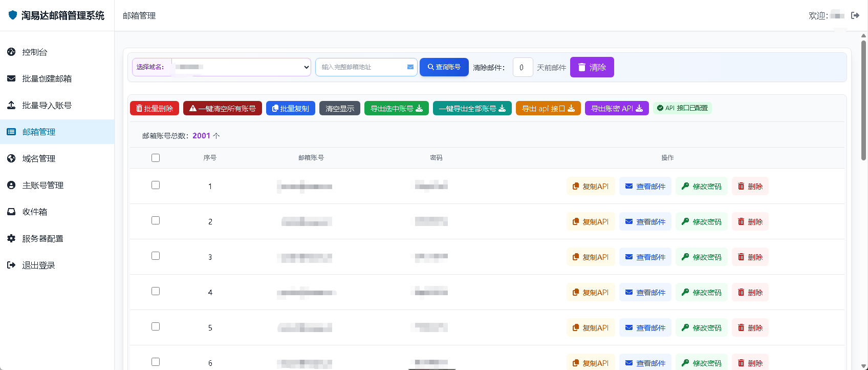This screenshot has width=868, height=370.
Task: Open the 控制台 dashboard icon in sidebar
Action: coord(11,52)
